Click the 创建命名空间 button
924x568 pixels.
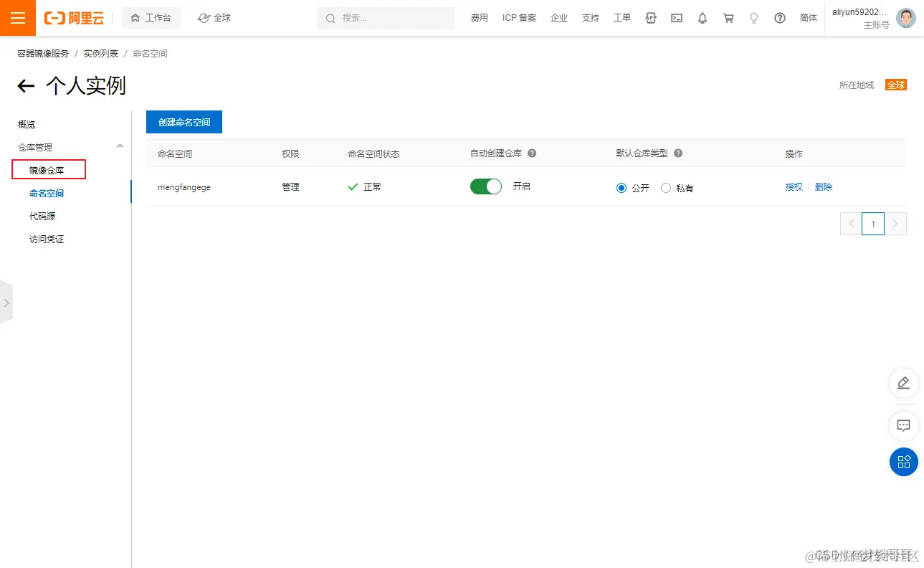coord(184,122)
